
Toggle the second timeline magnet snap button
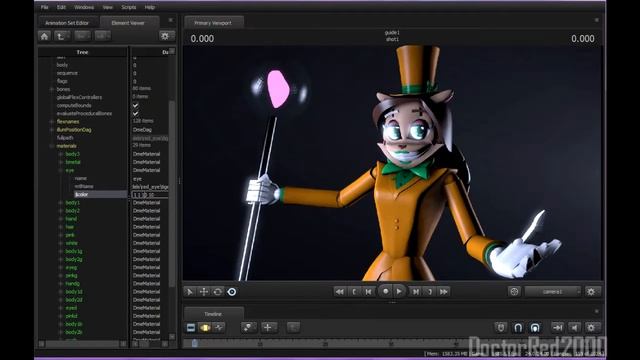click(535, 327)
